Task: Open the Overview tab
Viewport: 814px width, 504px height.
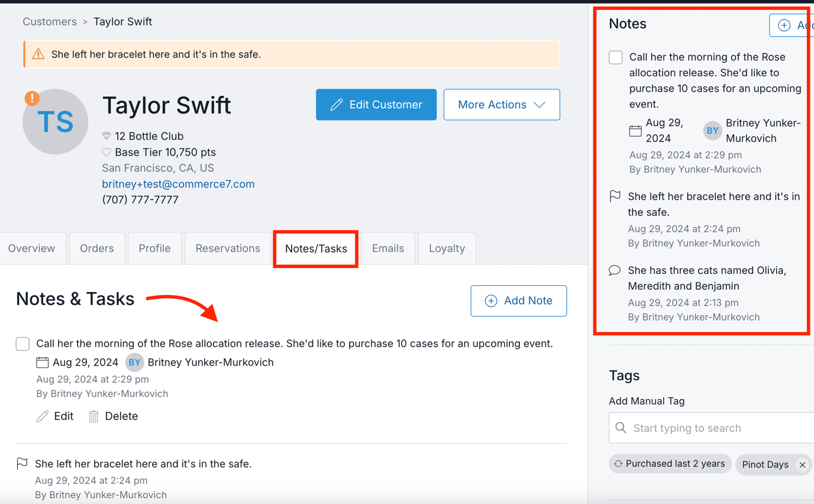Action: pyautogui.click(x=31, y=248)
